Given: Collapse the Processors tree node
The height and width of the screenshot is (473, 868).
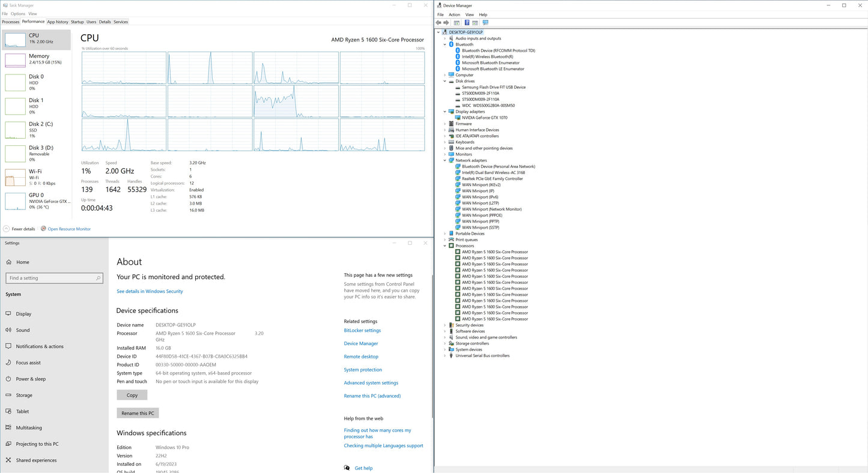Looking at the screenshot, I should 445,246.
